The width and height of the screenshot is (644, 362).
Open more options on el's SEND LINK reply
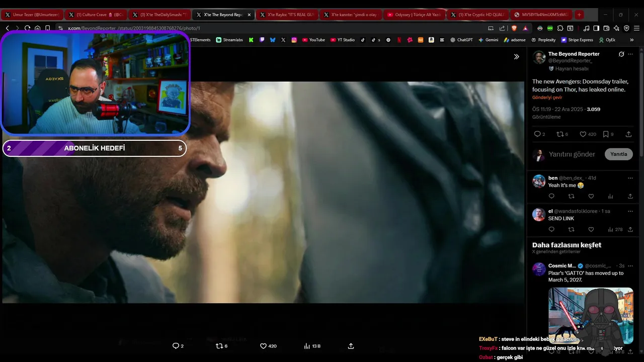630,211
